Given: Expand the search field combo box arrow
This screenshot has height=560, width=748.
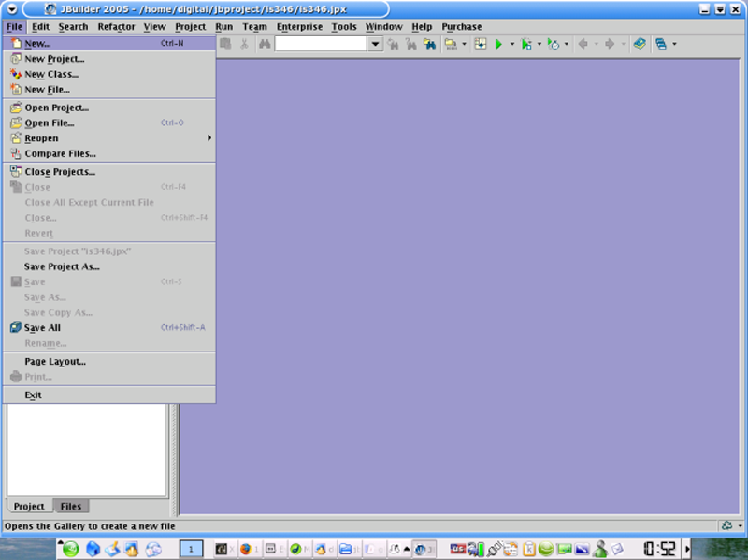Looking at the screenshot, I should (375, 44).
